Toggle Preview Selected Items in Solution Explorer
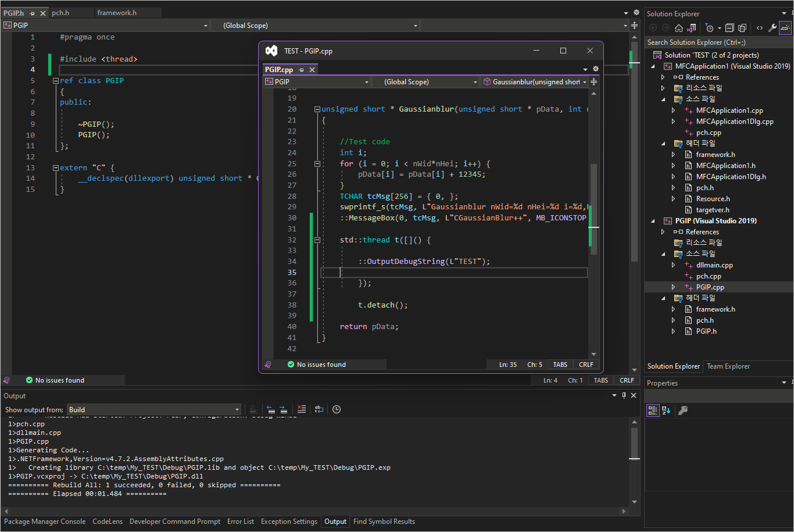This screenshot has height=532, width=794. 785,28
